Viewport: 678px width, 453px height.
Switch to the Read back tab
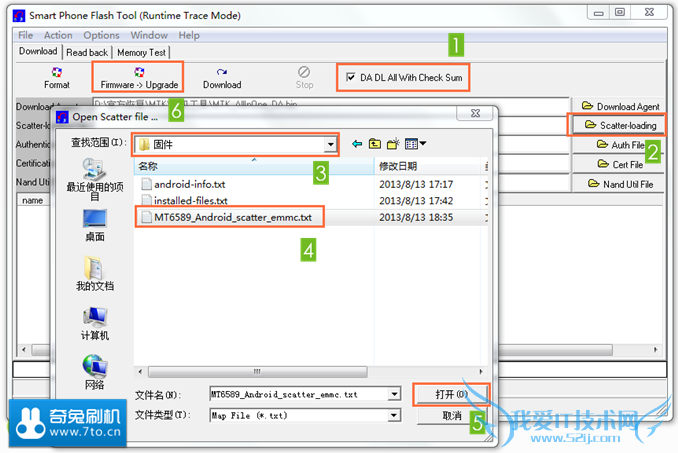87,52
